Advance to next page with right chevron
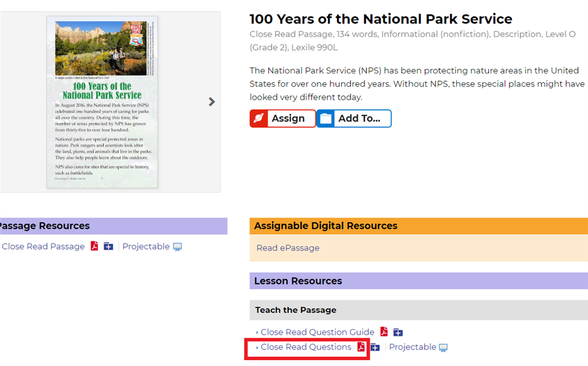 (212, 102)
